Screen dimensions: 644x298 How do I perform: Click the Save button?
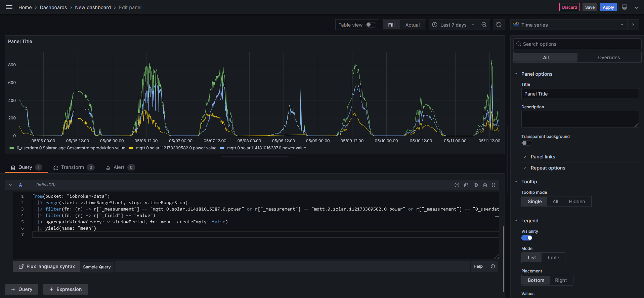590,7
